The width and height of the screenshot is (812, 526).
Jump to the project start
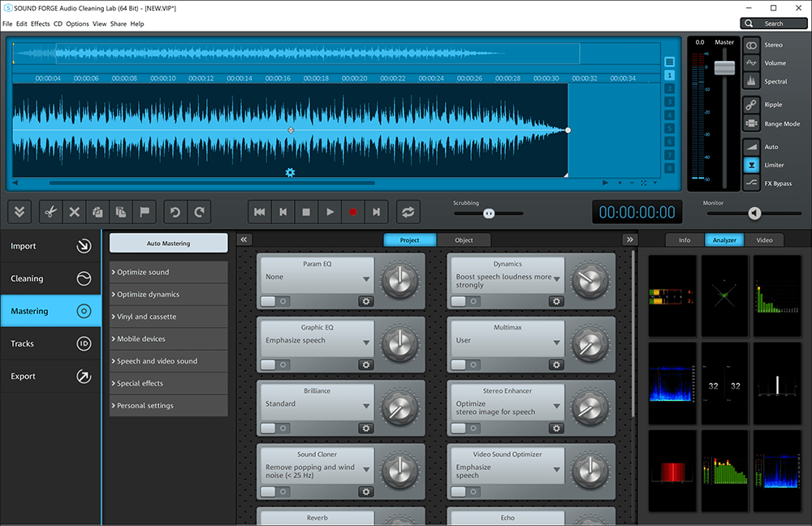click(x=260, y=212)
